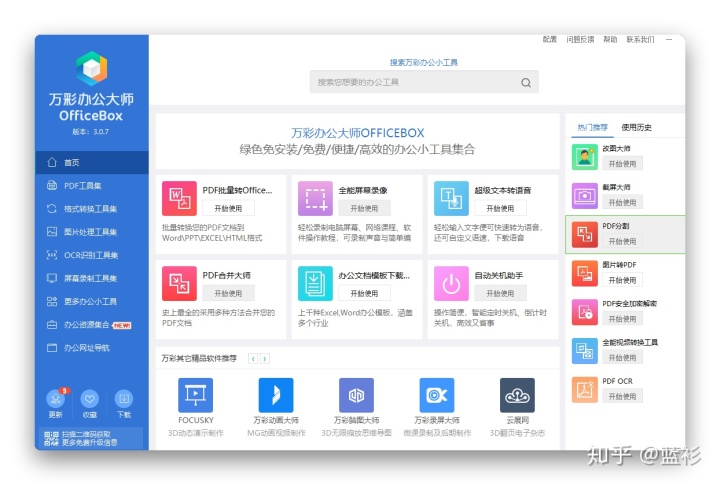
Task: Open 办公网址导航 sidebar entry
Action: pyautogui.click(x=92, y=348)
